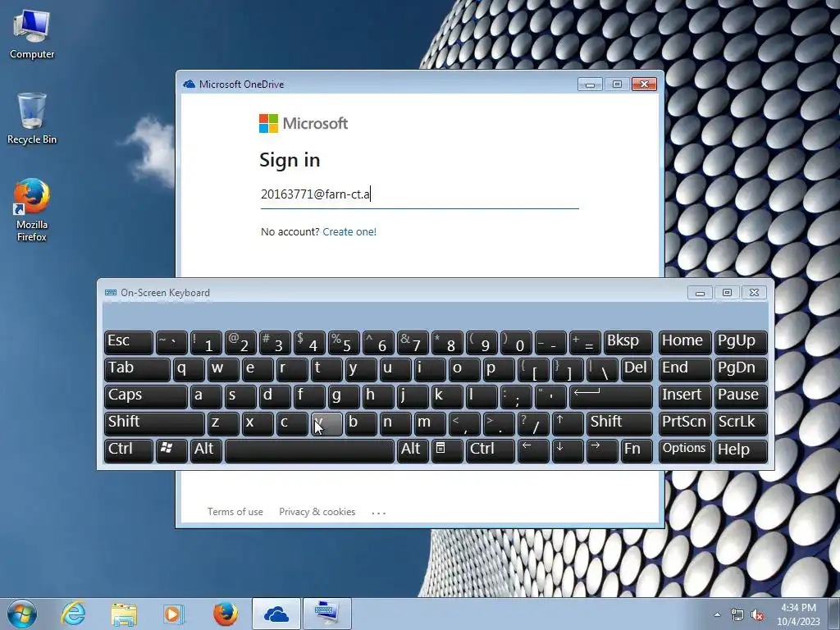This screenshot has height=630, width=840.
Task: Open the Privacy & cookies link
Action: pyautogui.click(x=317, y=512)
